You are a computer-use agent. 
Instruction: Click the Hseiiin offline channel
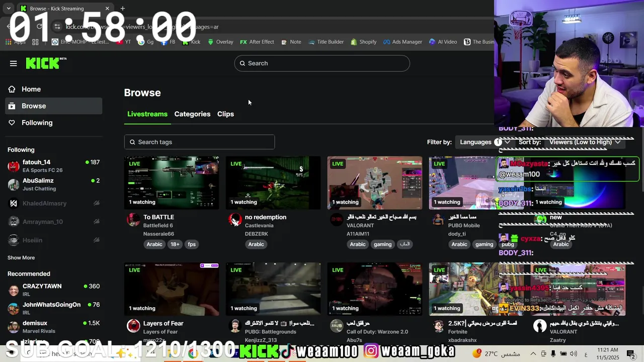pyautogui.click(x=54, y=240)
